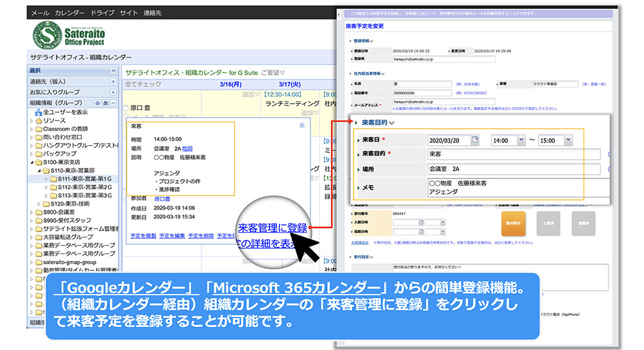Open calendar picker icon for 入館日時
Screen dimensions: 644x350
pos(421,222)
